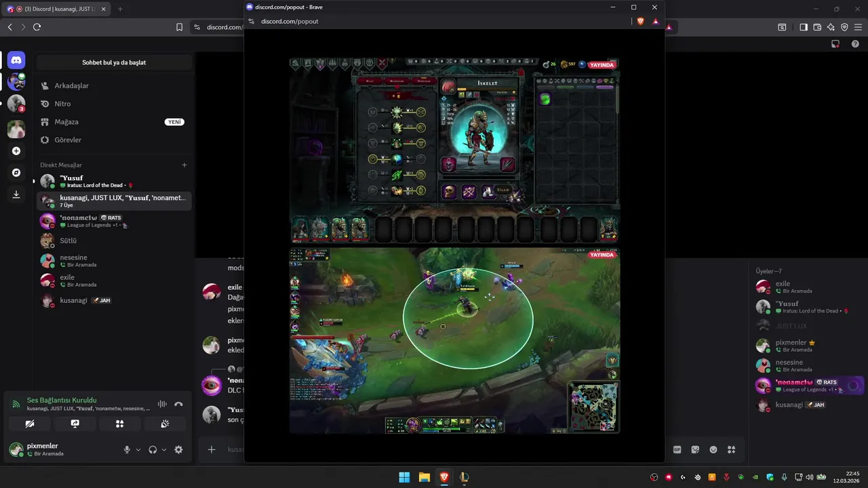Toggle noise suppression waveform icon
Screen dimensions: 868x488
(162, 404)
